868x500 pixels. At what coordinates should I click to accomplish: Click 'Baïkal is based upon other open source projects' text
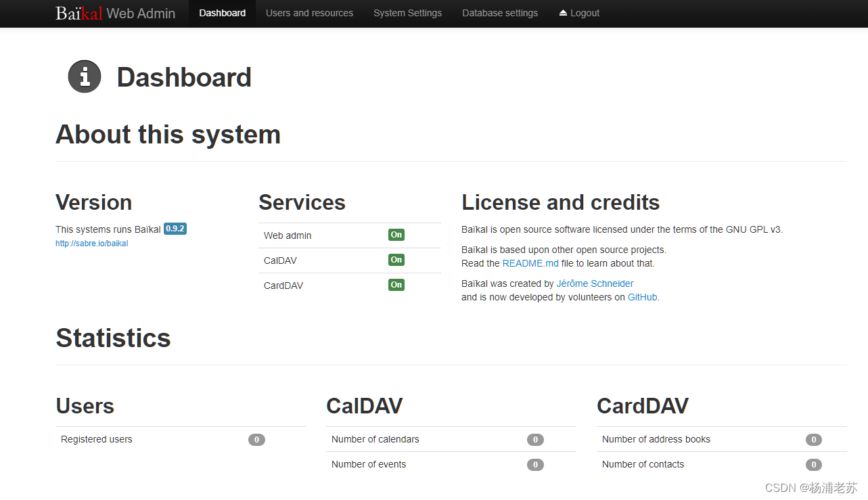[564, 250]
